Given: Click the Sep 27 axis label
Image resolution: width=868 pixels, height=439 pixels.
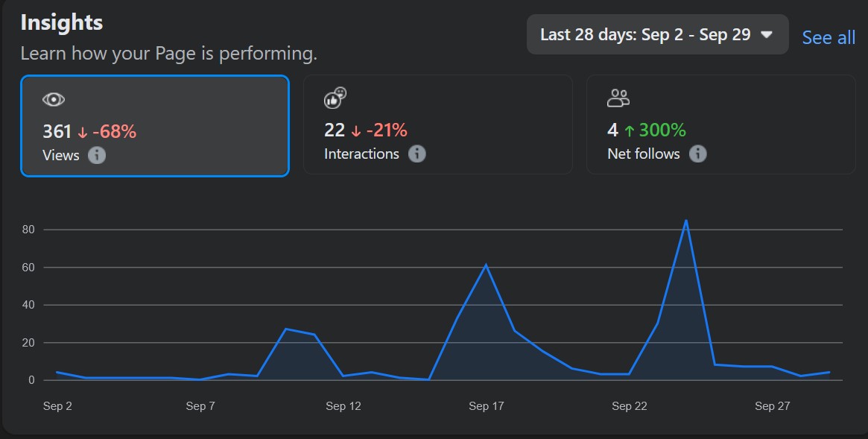Looking at the screenshot, I should [x=772, y=405].
